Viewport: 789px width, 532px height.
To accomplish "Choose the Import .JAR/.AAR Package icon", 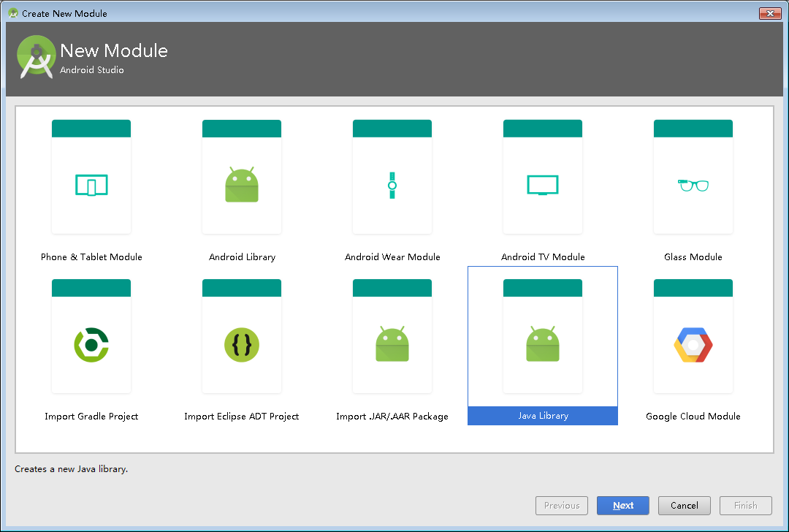I will [x=392, y=344].
